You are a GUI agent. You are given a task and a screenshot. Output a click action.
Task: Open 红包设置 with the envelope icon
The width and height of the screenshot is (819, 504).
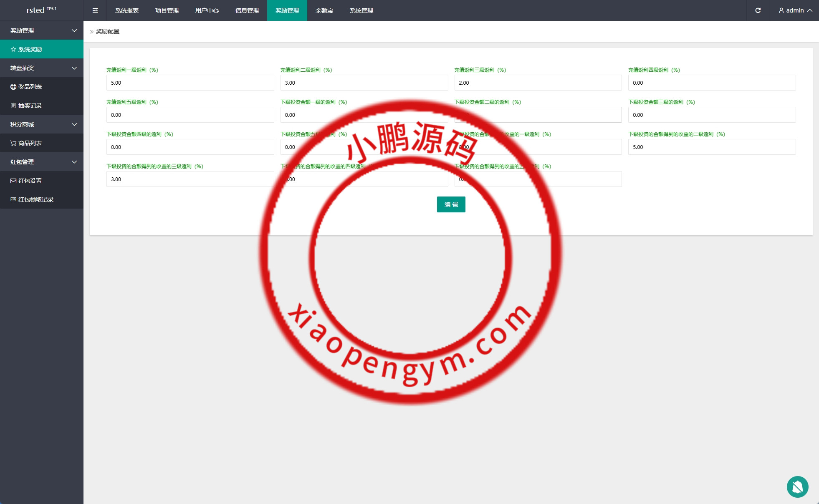(x=30, y=181)
